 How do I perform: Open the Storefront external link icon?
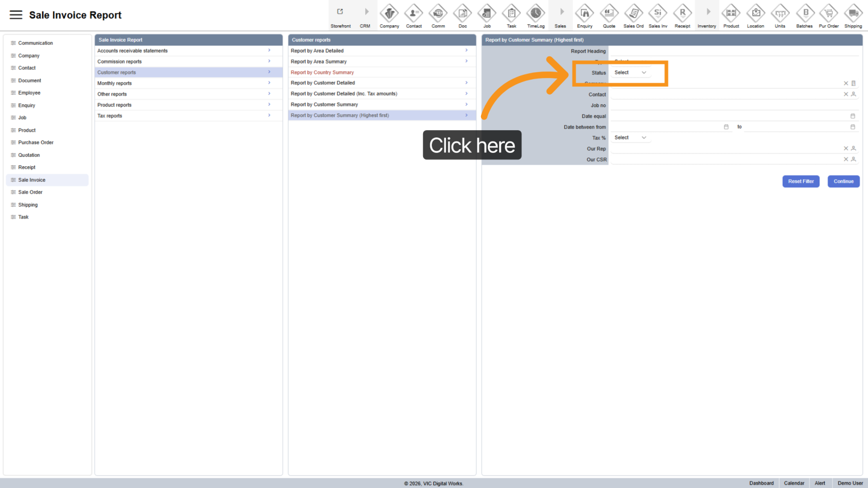point(340,12)
